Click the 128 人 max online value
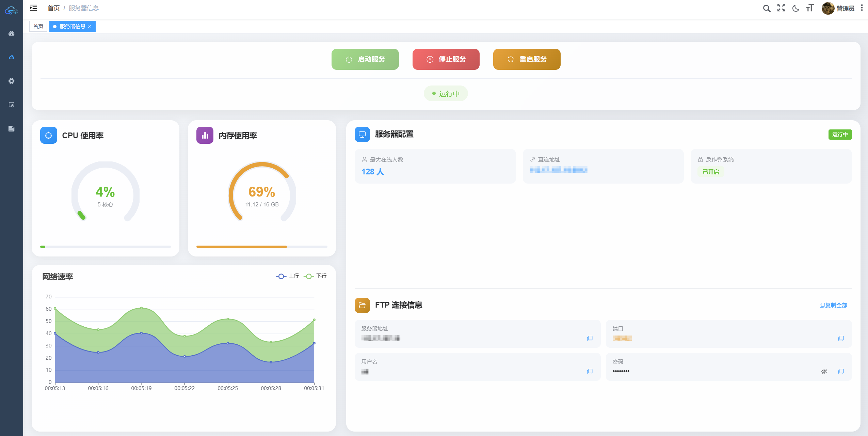868x436 pixels. tap(373, 172)
